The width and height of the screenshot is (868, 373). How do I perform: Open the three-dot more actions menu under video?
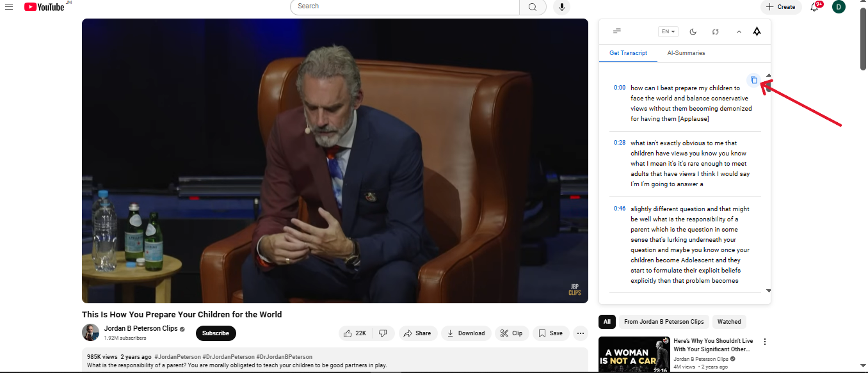(581, 333)
